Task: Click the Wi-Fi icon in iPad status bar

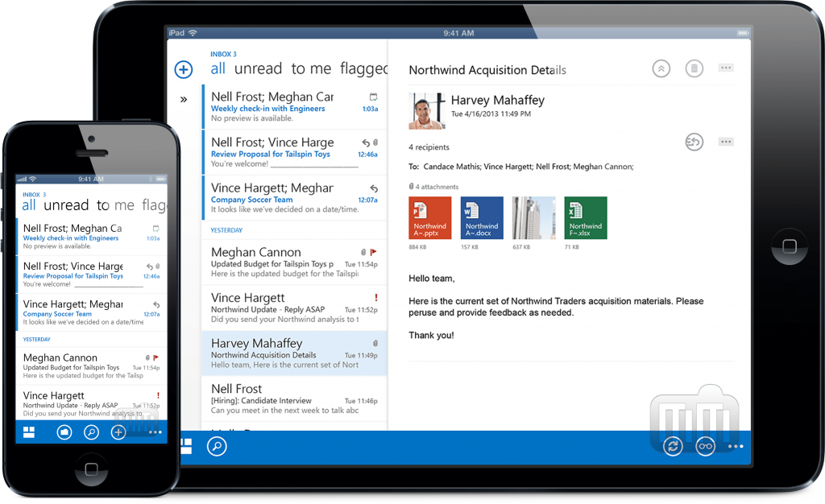Action: click(193, 33)
